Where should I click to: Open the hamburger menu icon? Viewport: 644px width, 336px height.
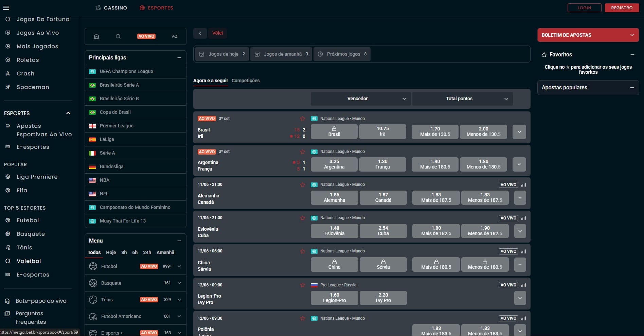(6, 8)
